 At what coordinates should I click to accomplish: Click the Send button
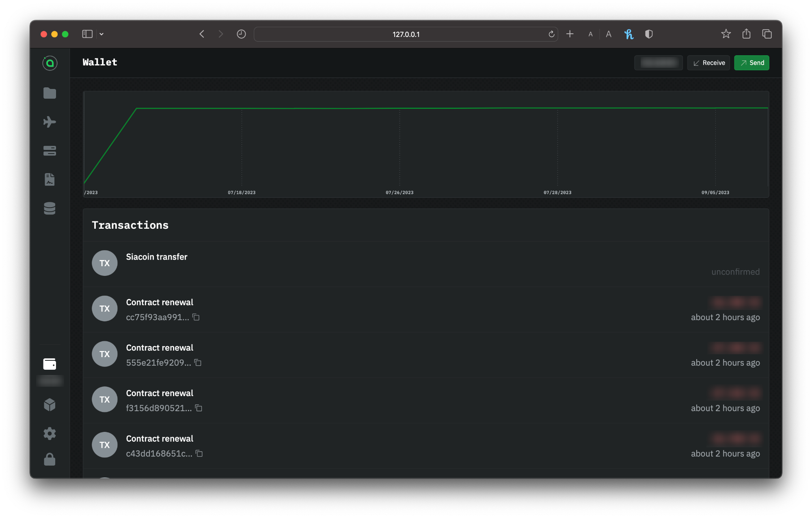click(752, 63)
